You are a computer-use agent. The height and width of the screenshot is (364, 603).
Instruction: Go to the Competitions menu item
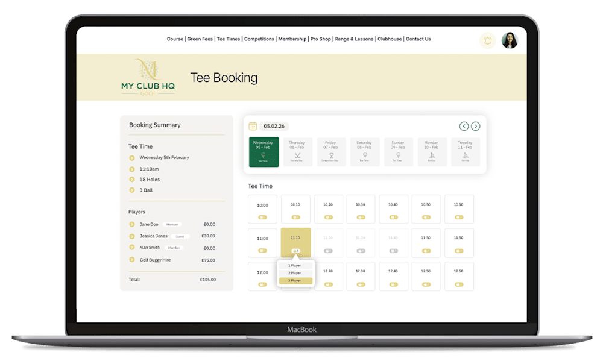tap(259, 39)
